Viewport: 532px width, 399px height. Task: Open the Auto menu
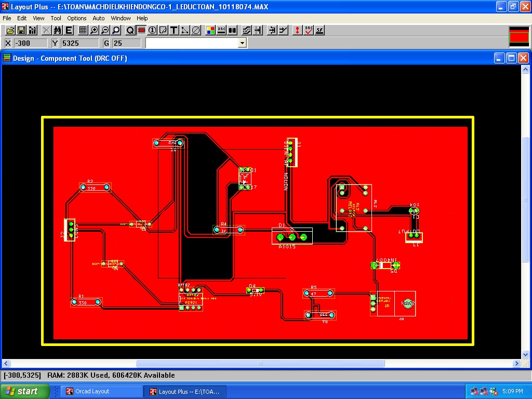tap(98, 18)
